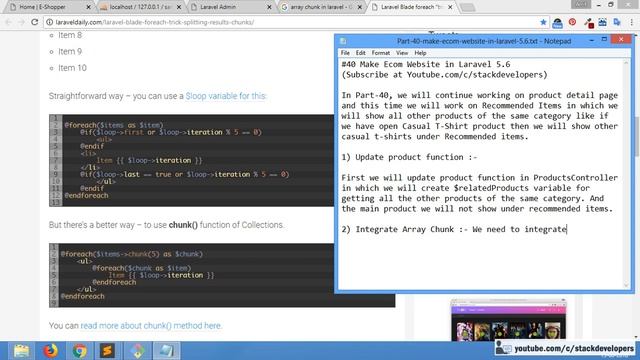Click '@foreach($items->chunk(5) as $chunk)' code line
The height and width of the screenshot is (360, 640).
[131, 254]
